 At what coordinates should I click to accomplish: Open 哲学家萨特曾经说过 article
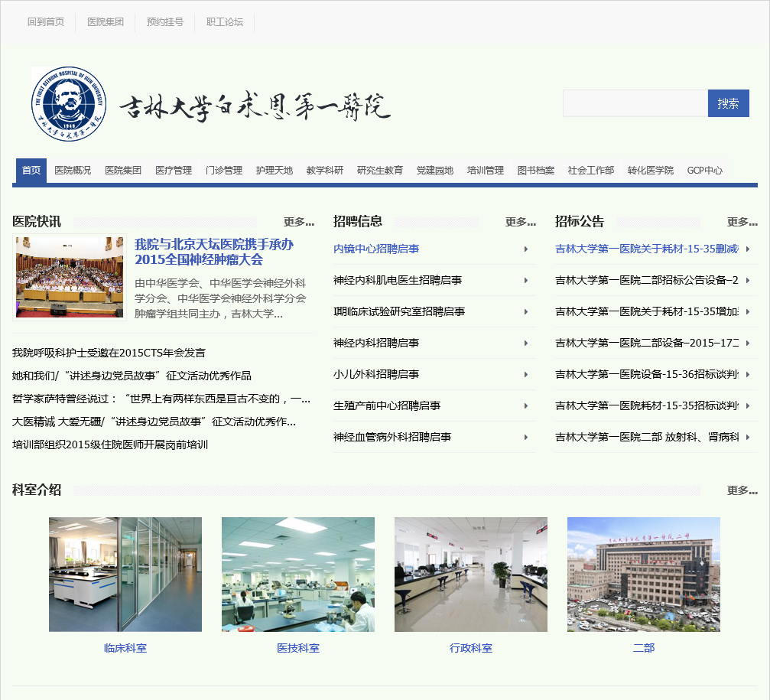pyautogui.click(x=161, y=399)
